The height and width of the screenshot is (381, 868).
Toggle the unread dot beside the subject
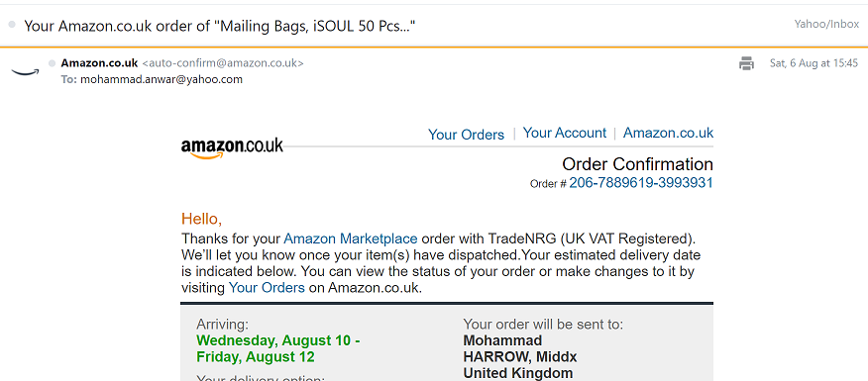tap(12, 25)
